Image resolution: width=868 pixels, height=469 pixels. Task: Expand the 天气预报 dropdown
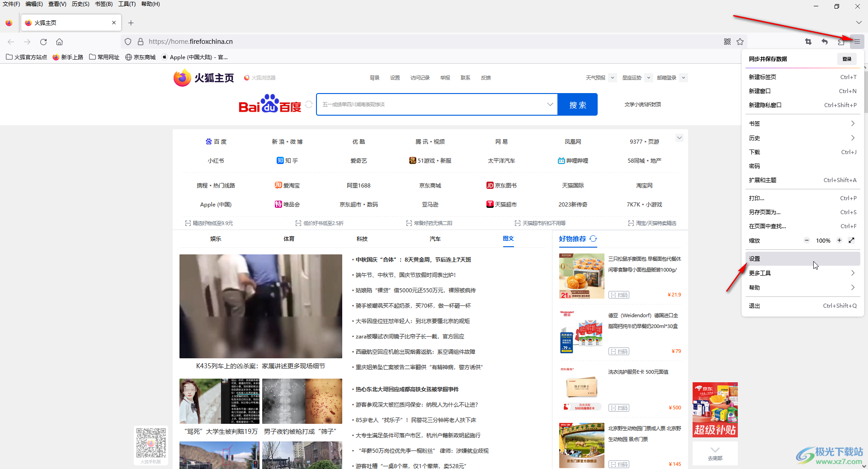(613, 78)
